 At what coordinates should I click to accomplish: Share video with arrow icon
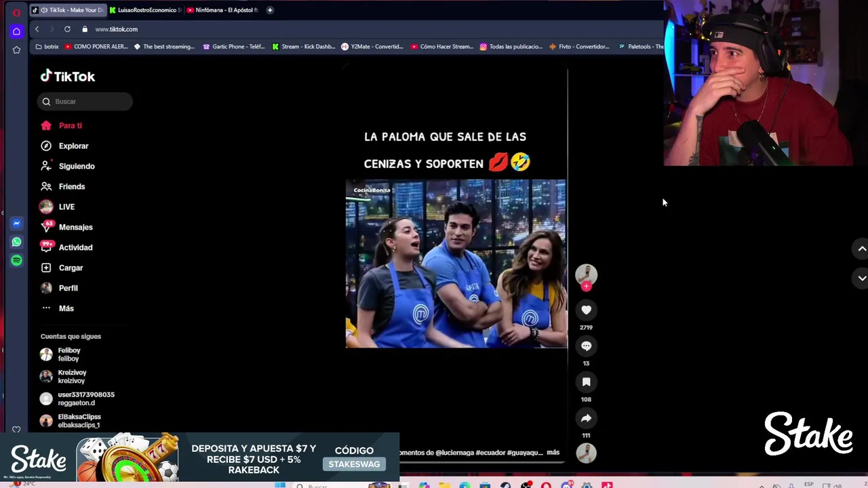(586, 418)
